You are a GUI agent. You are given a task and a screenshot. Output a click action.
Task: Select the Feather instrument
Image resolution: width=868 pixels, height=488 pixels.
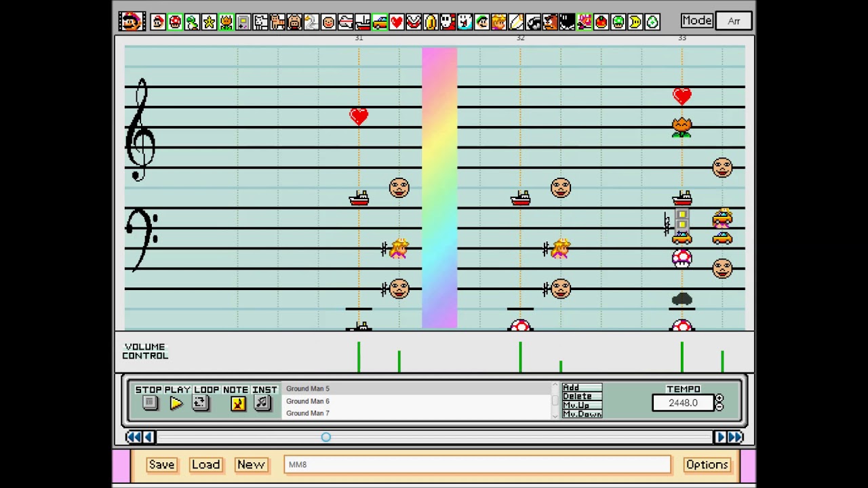(x=516, y=22)
